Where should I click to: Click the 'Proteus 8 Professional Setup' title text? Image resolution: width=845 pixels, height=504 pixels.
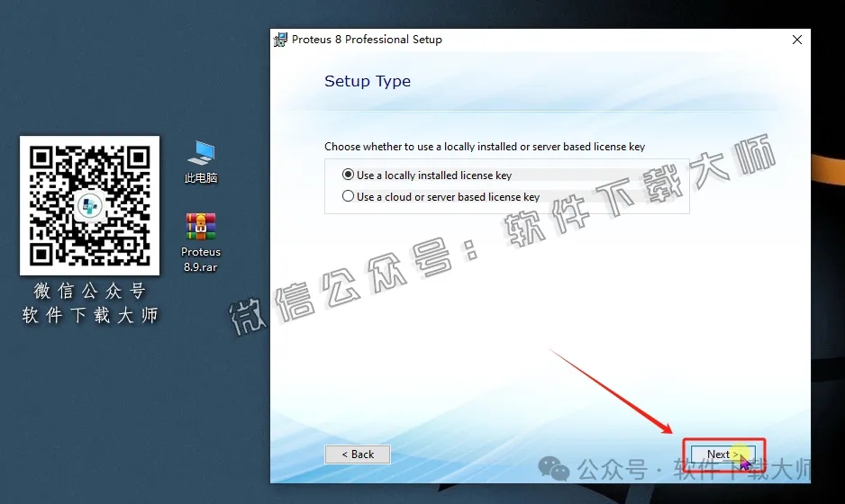click(x=367, y=40)
